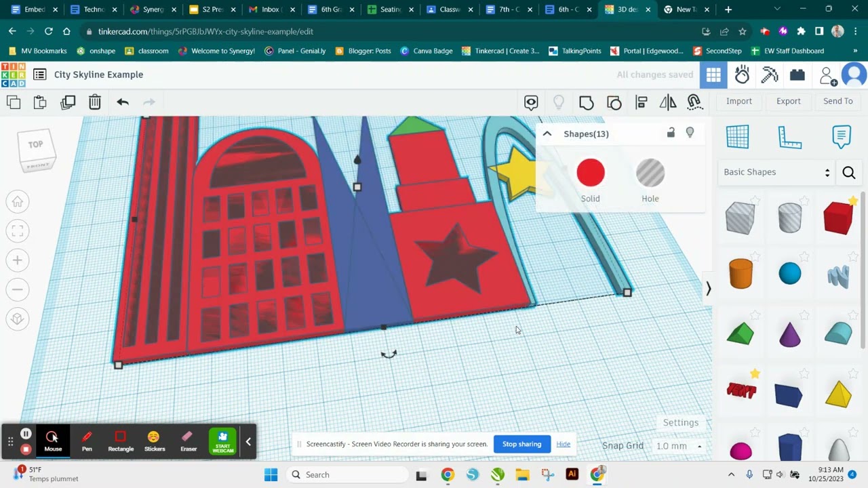The height and width of the screenshot is (488, 868).
Task: Click the Paste tool in the toolbar
Action: 40,102
